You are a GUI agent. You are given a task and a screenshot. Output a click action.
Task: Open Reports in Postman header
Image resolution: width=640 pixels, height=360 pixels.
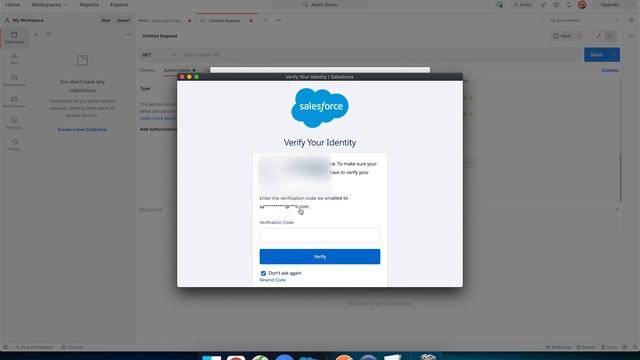[x=89, y=5]
